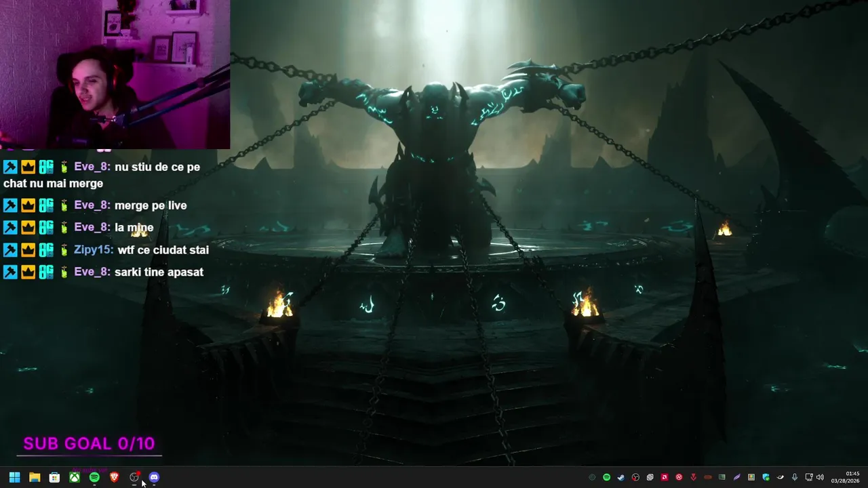Open File Explorer from the taskbar

tap(35, 477)
